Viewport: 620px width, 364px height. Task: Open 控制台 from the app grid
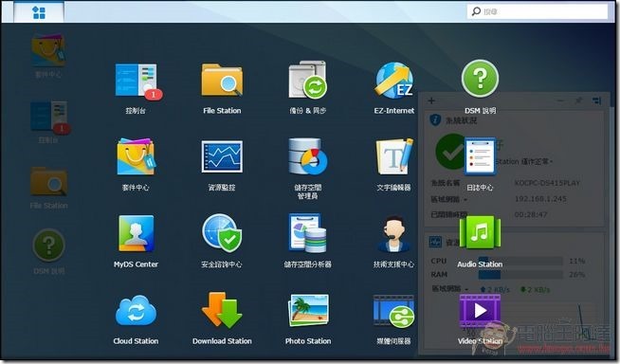[x=136, y=88]
